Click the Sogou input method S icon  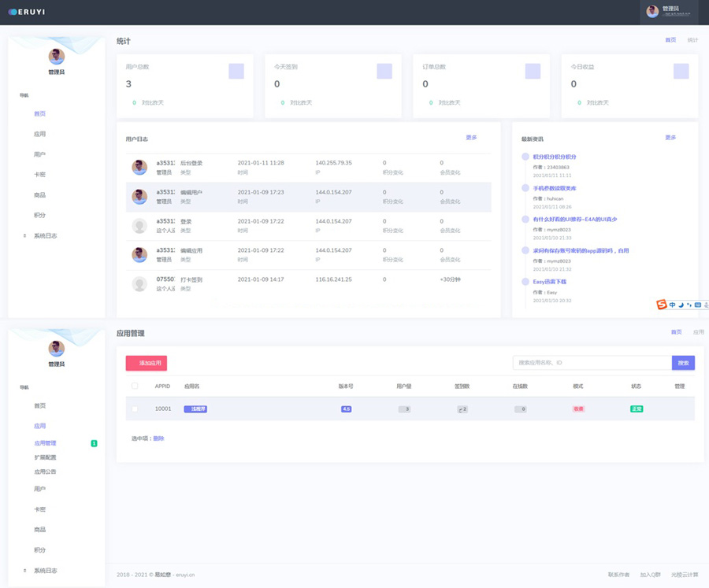click(662, 305)
